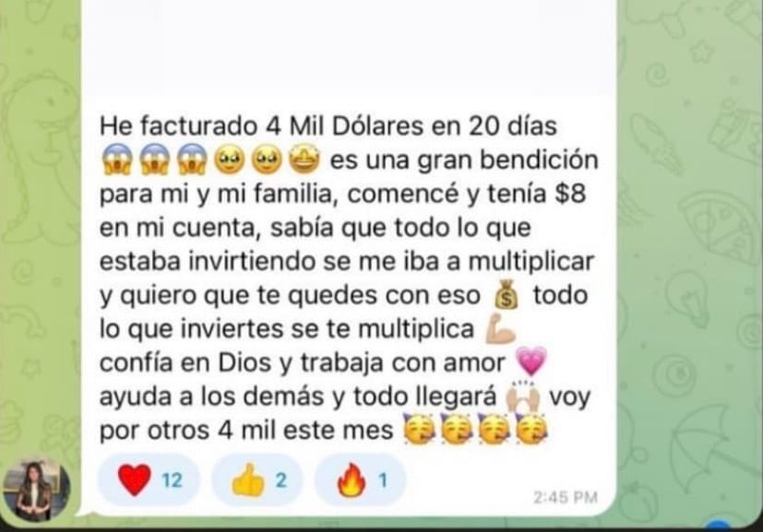Tap the blue scroll-down button at bottom
This screenshot has width=763, height=532.
720,526
